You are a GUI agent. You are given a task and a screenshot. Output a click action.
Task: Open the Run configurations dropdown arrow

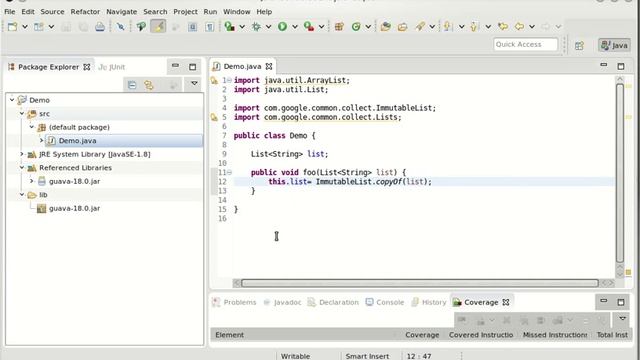(295, 27)
